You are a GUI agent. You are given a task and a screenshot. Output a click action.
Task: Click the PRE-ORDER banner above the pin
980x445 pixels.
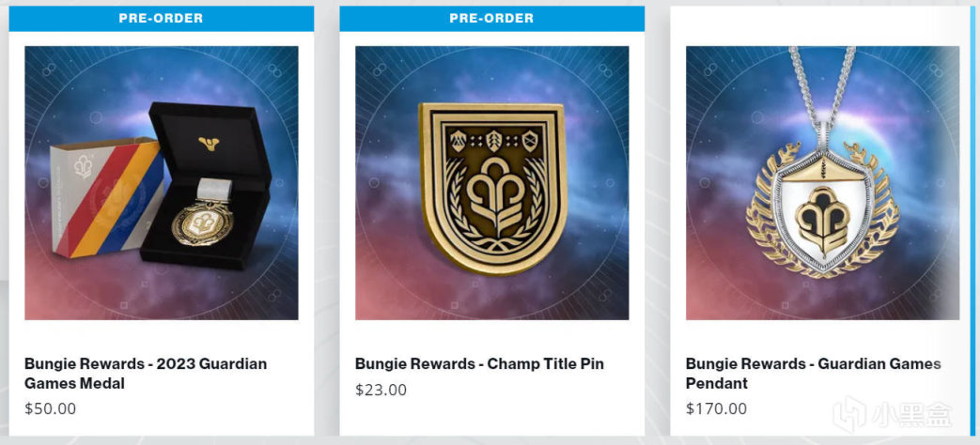tap(491, 18)
